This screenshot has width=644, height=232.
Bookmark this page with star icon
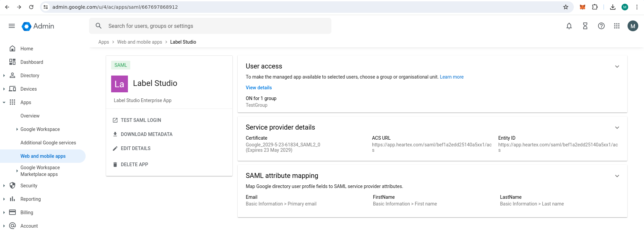pyautogui.click(x=566, y=7)
